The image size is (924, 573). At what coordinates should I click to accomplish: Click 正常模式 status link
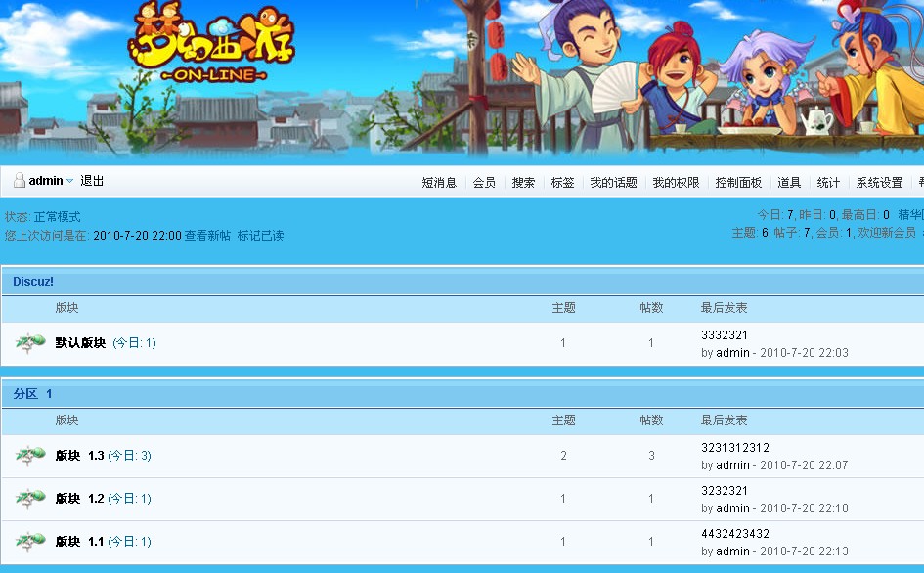click(57, 217)
